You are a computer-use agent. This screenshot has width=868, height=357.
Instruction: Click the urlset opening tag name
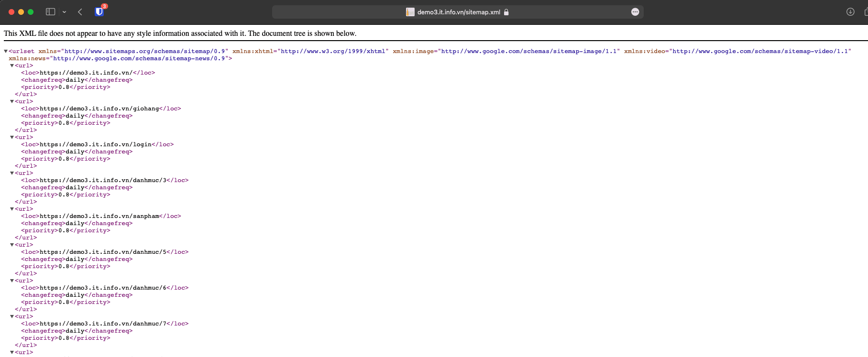[23, 51]
